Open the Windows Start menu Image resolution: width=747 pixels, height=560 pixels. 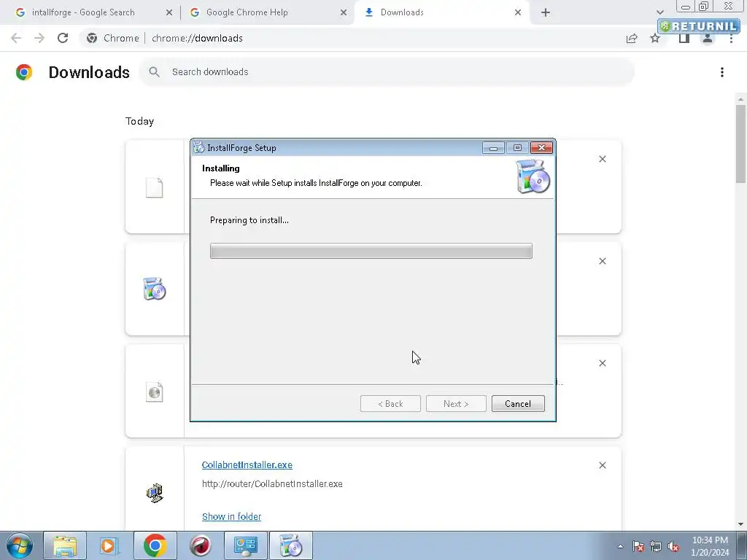pyautogui.click(x=19, y=545)
